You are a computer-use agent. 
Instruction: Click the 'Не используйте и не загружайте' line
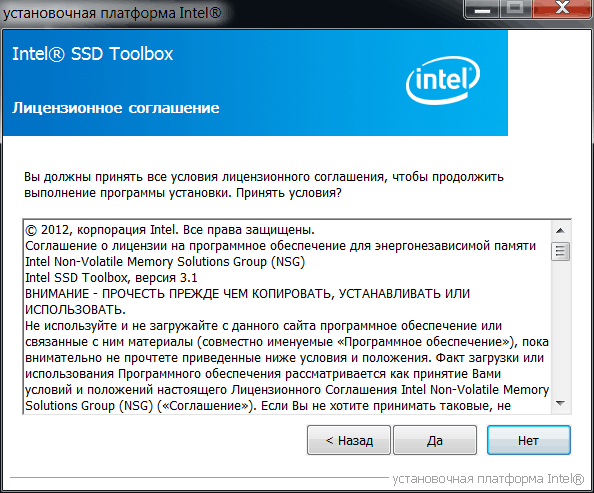tap(264, 326)
